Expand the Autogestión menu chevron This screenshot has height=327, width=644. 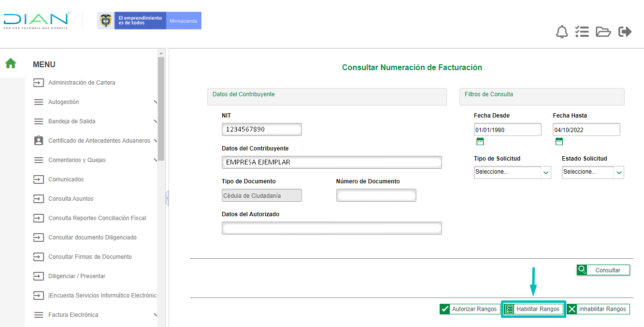155,102
